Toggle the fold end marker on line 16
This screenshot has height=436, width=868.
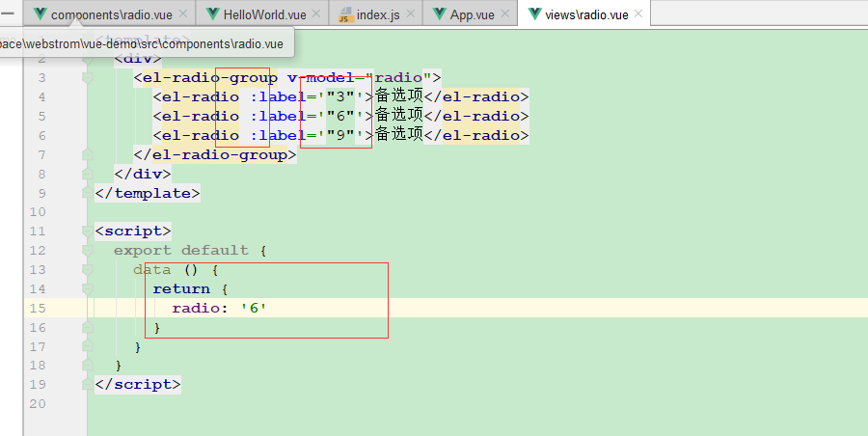point(88,327)
